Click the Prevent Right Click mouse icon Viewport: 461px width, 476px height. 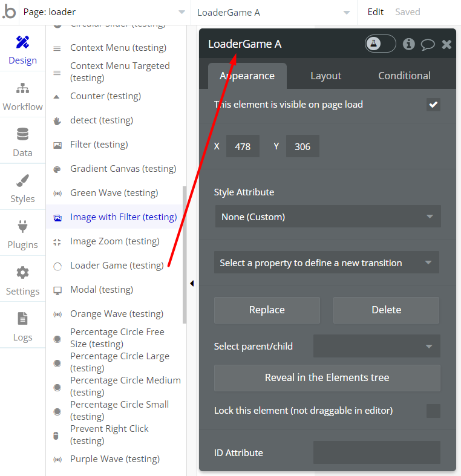pyautogui.click(x=56, y=435)
